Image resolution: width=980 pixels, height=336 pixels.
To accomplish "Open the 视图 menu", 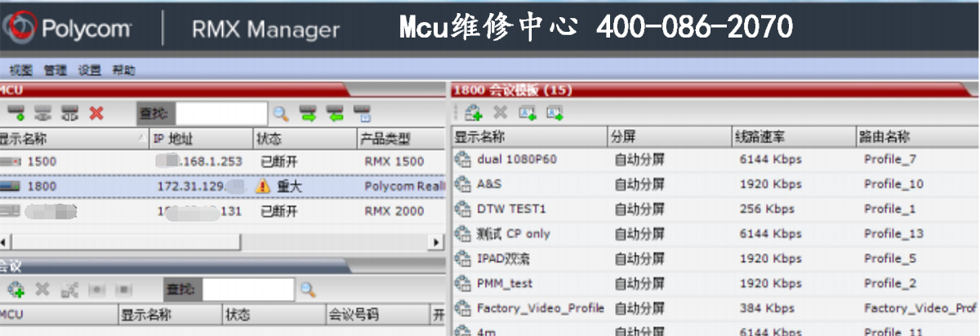I will [21, 71].
